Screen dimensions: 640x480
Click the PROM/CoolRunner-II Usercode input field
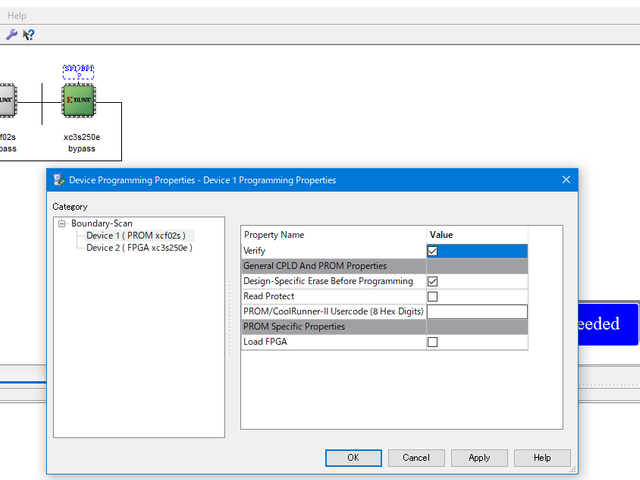(477, 312)
